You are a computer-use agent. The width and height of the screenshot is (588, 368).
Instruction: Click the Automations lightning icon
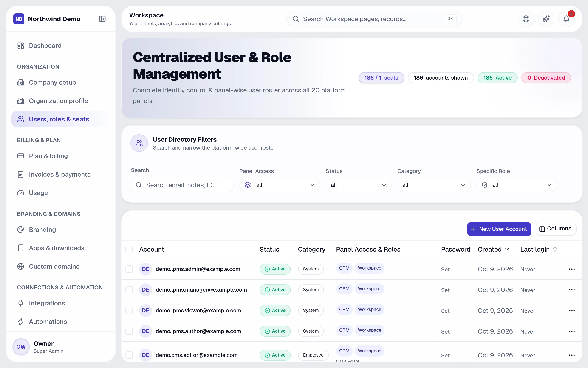tap(21, 322)
